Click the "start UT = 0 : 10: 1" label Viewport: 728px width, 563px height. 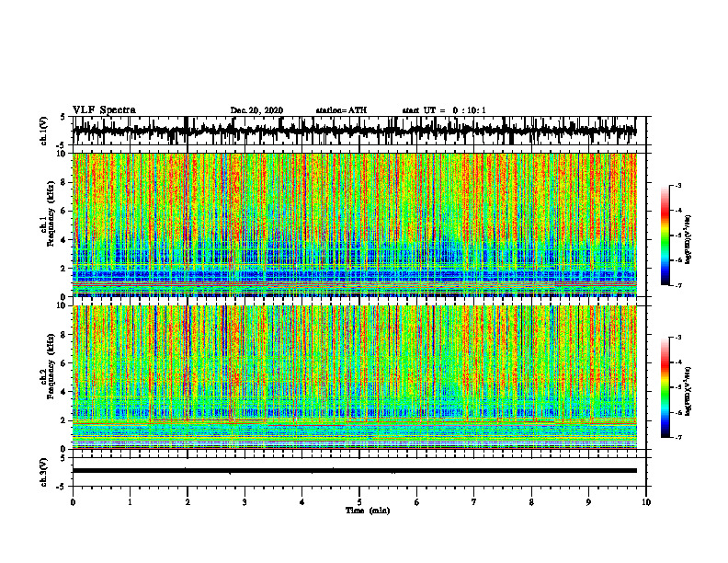click(444, 110)
